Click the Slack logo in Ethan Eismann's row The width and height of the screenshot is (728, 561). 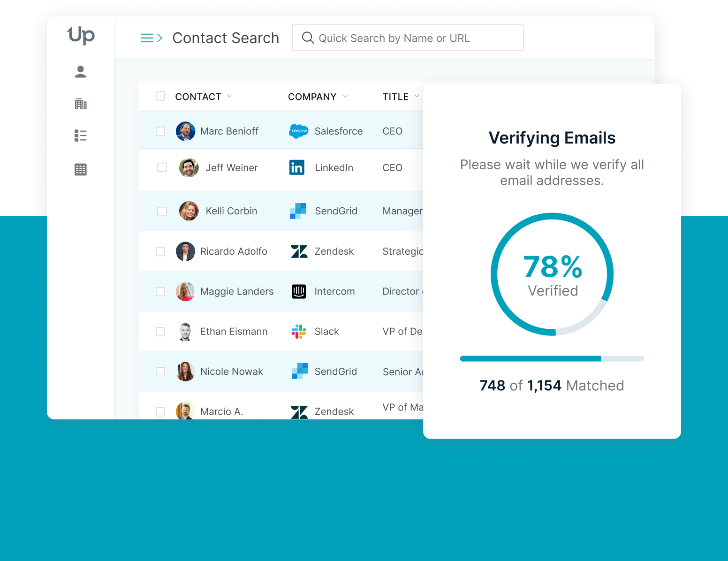click(298, 332)
